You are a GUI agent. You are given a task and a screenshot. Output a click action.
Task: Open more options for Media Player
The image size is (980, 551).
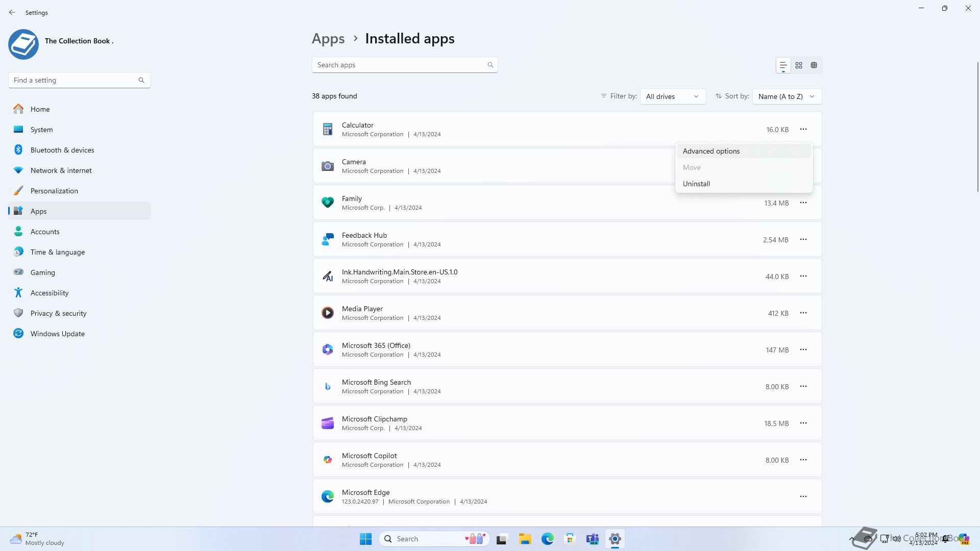coord(803,313)
